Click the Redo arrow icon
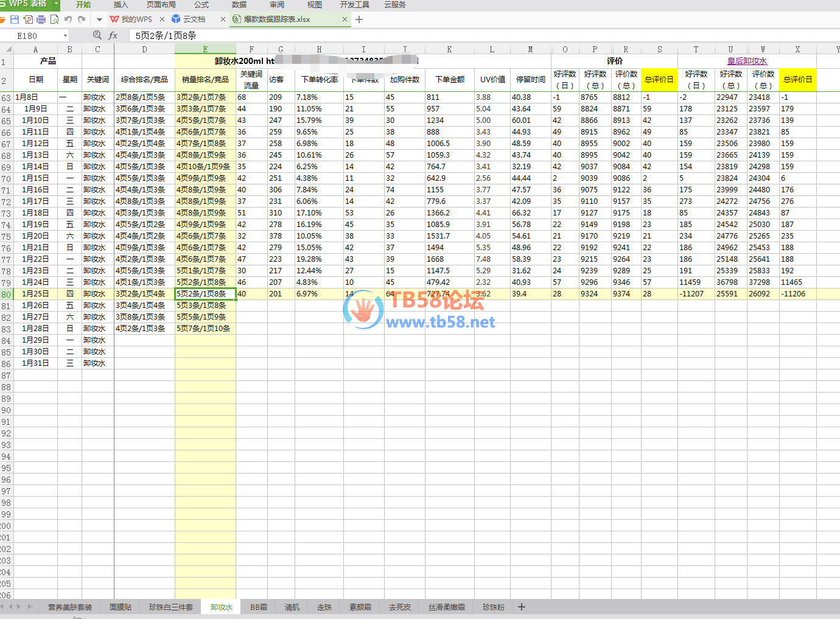Screen dimensions: 840x619 click(x=82, y=19)
